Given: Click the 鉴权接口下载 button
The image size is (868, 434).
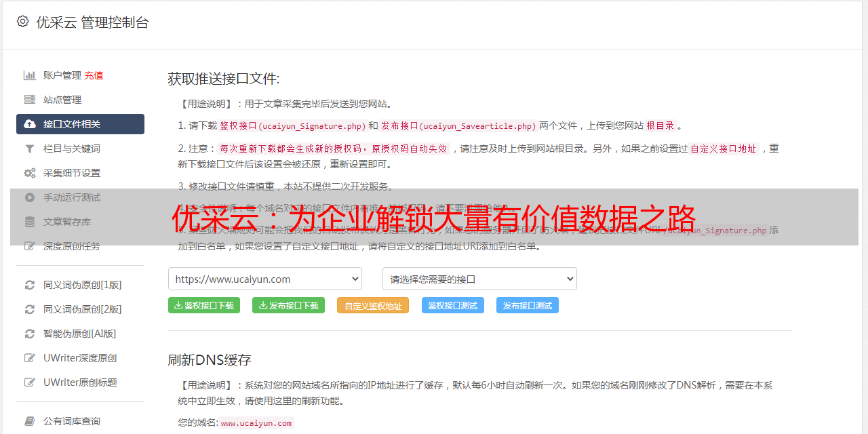Looking at the screenshot, I should (x=204, y=305).
